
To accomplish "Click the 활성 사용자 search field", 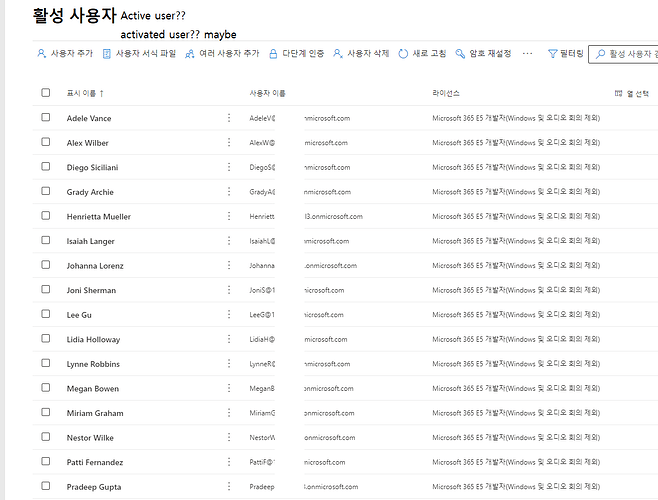I will [x=625, y=54].
